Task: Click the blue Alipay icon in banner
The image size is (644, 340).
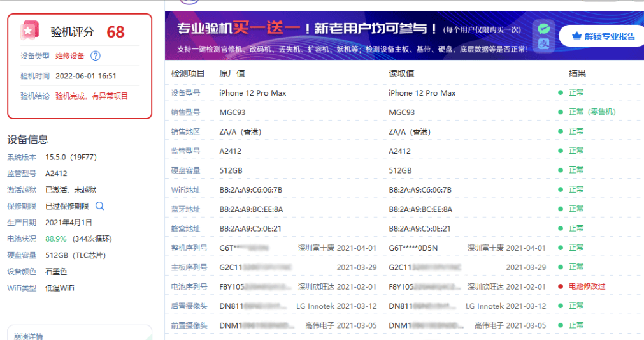Action: [544, 43]
